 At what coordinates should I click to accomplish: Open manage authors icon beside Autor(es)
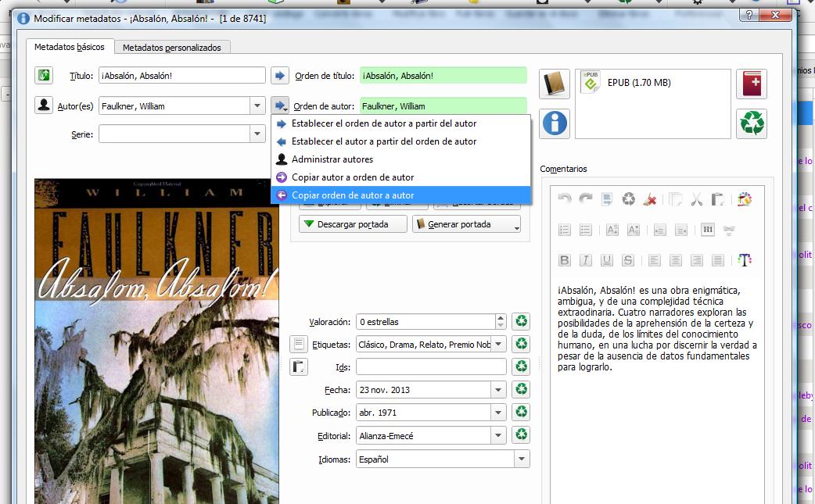[44, 105]
